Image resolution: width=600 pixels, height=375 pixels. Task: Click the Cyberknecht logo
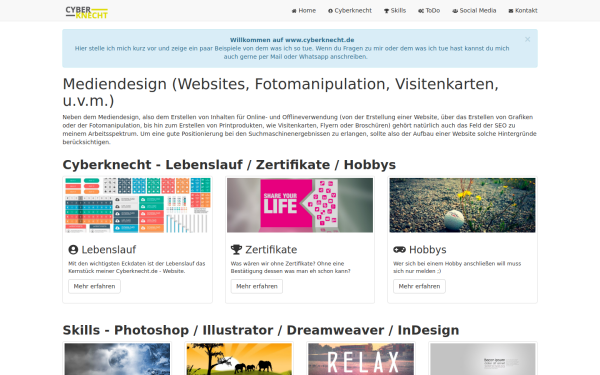87,12
